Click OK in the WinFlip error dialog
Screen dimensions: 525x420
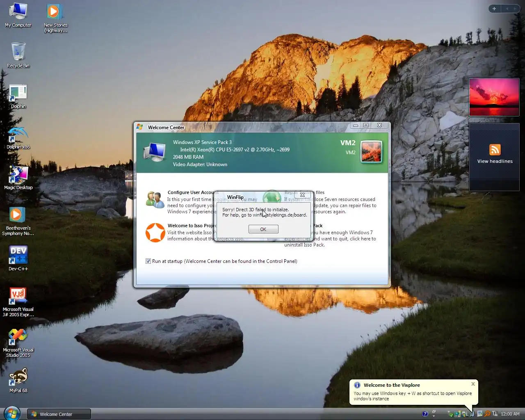(263, 229)
